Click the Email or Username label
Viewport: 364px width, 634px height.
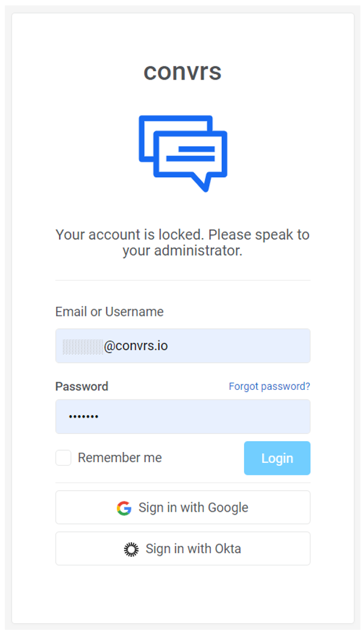click(x=110, y=312)
